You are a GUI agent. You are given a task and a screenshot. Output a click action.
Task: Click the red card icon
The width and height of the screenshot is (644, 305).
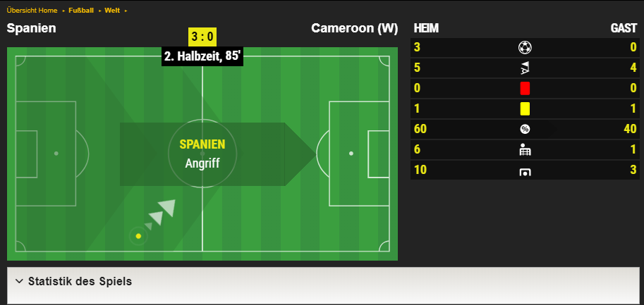tap(525, 88)
